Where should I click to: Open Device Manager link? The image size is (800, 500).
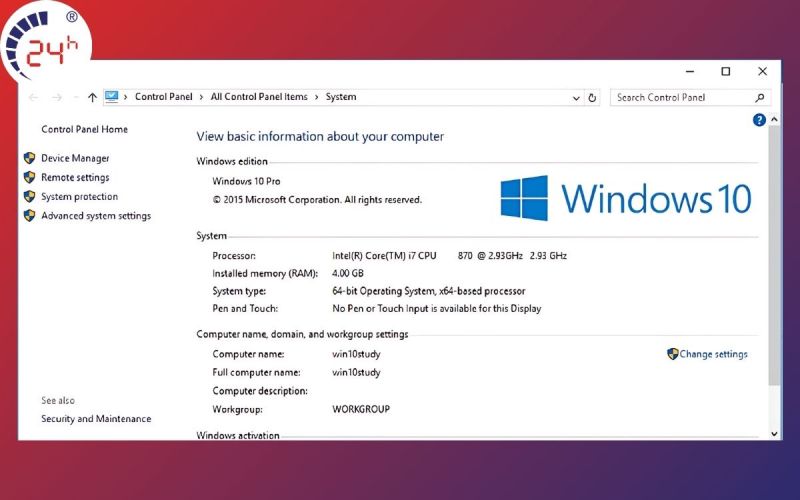76,158
